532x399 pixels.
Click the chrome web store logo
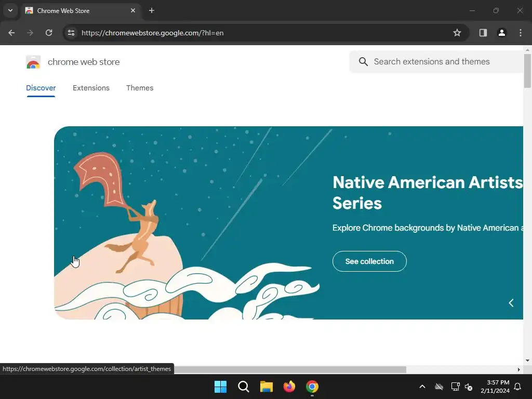[x=33, y=62]
